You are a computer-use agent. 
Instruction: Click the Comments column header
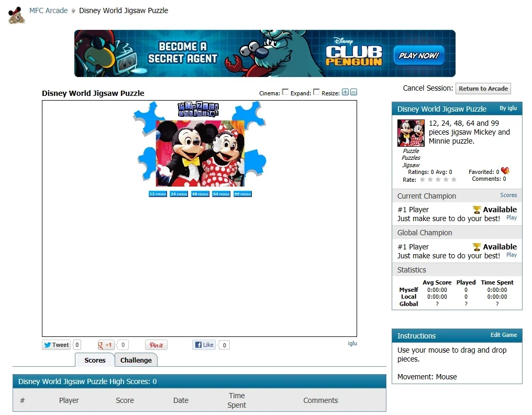coord(320,400)
